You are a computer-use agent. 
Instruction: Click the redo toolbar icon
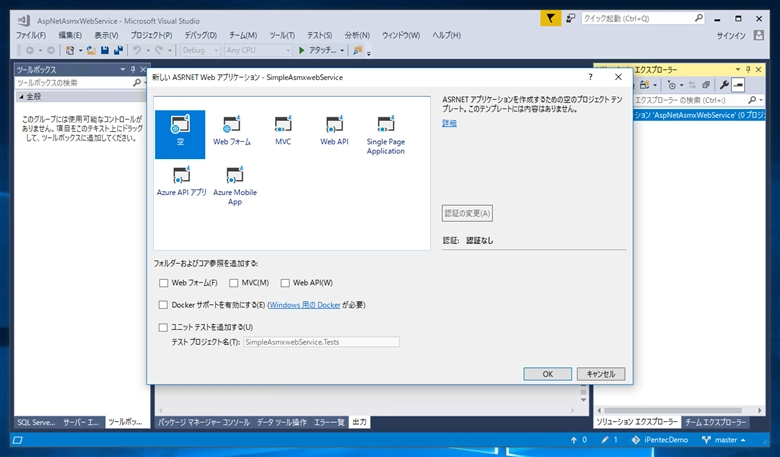click(x=159, y=50)
